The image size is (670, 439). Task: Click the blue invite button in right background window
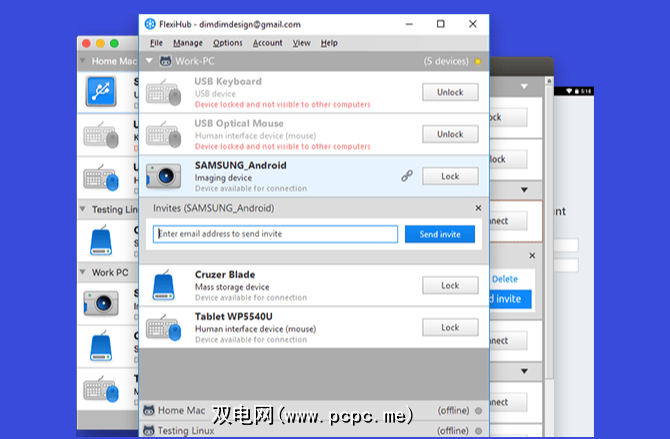pyautogui.click(x=510, y=299)
